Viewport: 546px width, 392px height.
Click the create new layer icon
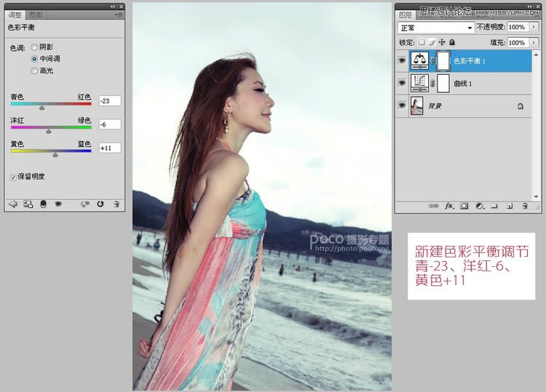[x=508, y=206]
